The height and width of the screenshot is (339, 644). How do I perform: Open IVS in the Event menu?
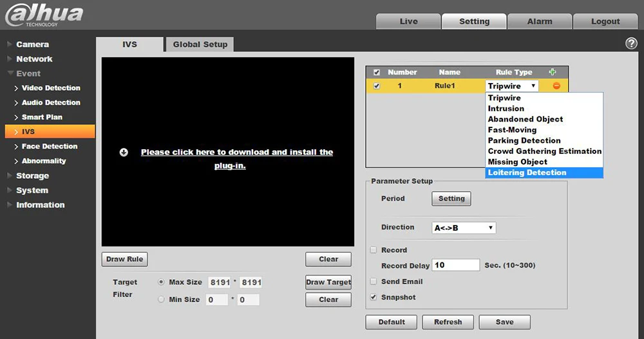coord(50,131)
